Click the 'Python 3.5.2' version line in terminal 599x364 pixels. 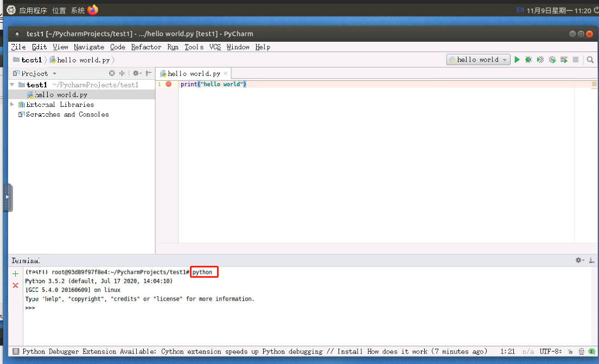tap(99, 281)
